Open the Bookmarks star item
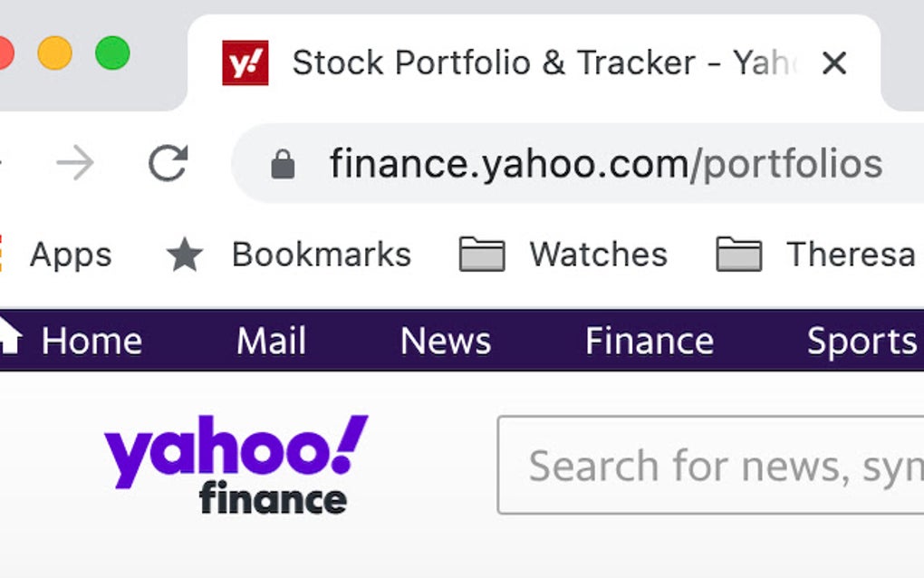 click(x=184, y=255)
